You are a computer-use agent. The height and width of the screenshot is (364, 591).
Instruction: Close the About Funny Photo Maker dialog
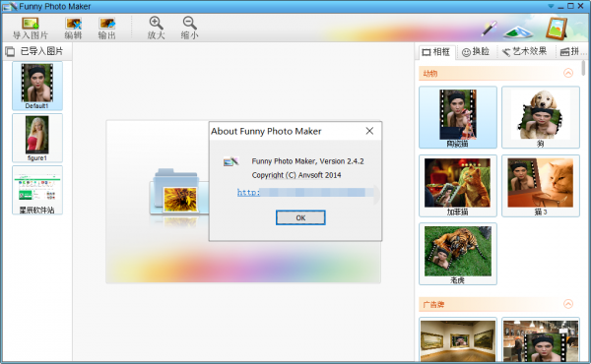tap(369, 131)
